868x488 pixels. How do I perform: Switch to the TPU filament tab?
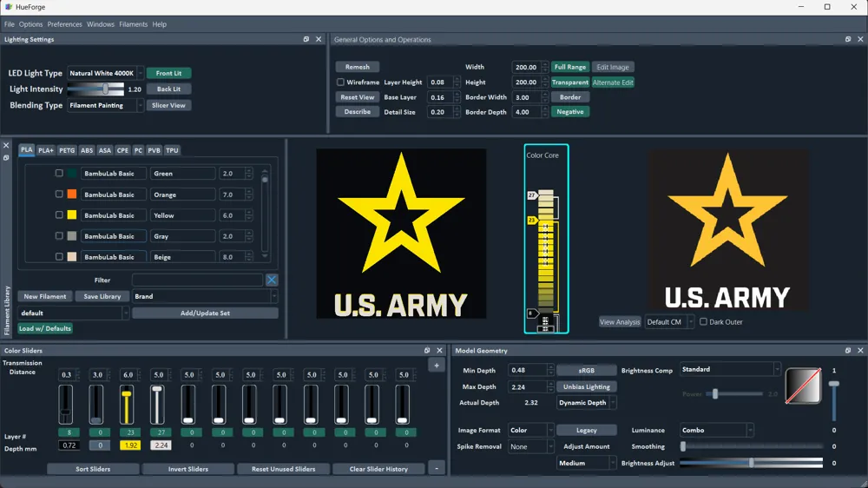coord(172,150)
